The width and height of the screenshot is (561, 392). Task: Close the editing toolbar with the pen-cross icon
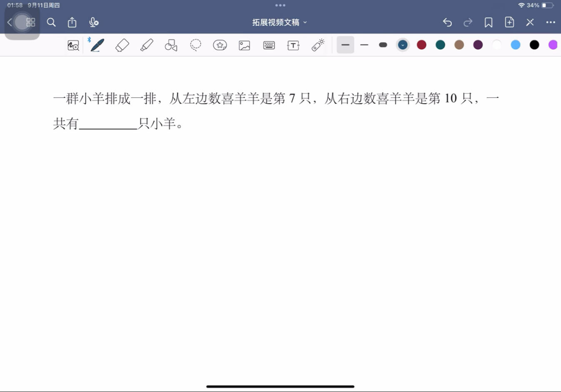pos(530,22)
